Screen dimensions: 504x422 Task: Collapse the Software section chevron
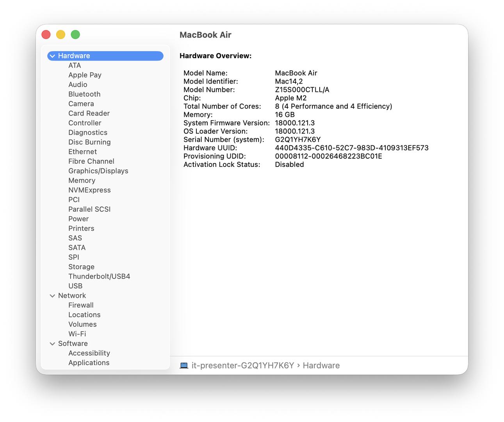pos(52,344)
